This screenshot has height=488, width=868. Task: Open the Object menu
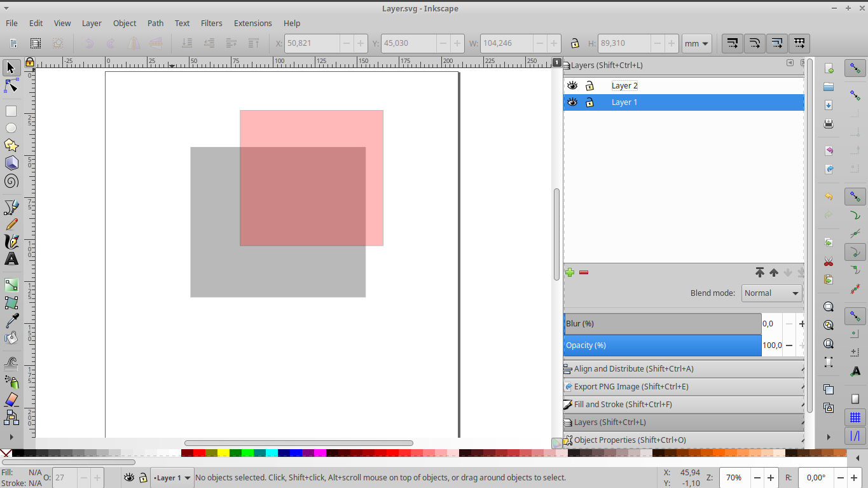click(x=125, y=23)
